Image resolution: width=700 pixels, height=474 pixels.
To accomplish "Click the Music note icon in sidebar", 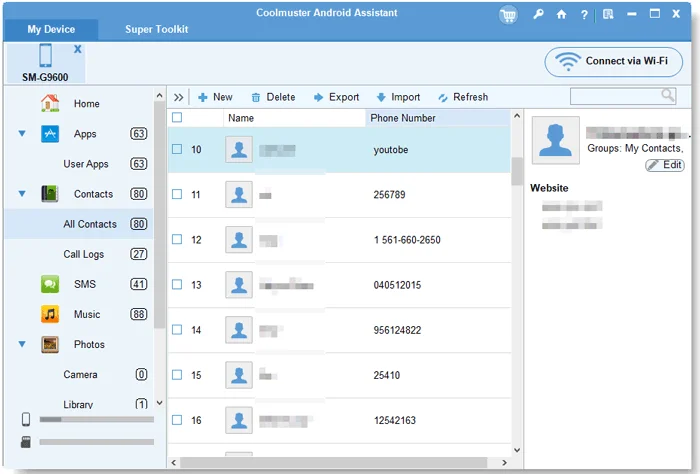I will coord(50,314).
